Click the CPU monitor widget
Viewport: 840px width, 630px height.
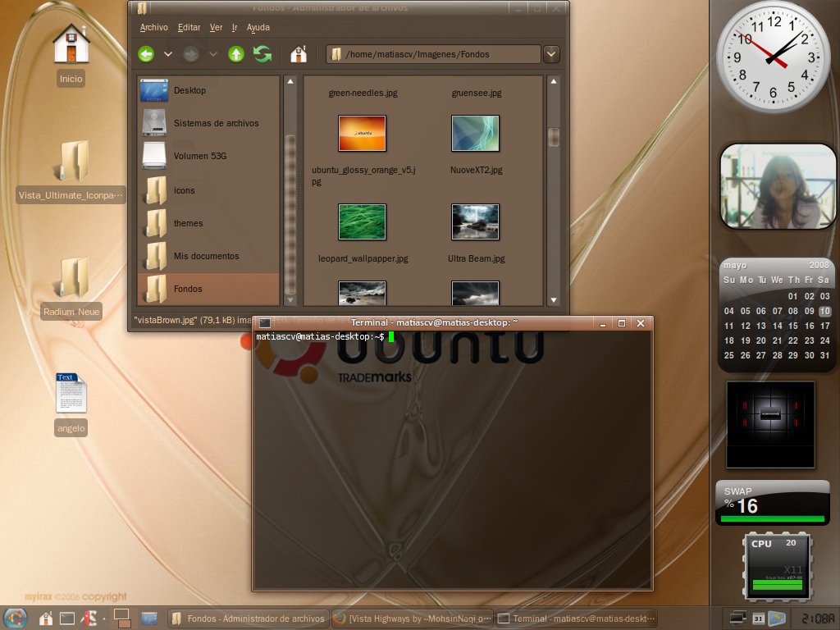777,567
